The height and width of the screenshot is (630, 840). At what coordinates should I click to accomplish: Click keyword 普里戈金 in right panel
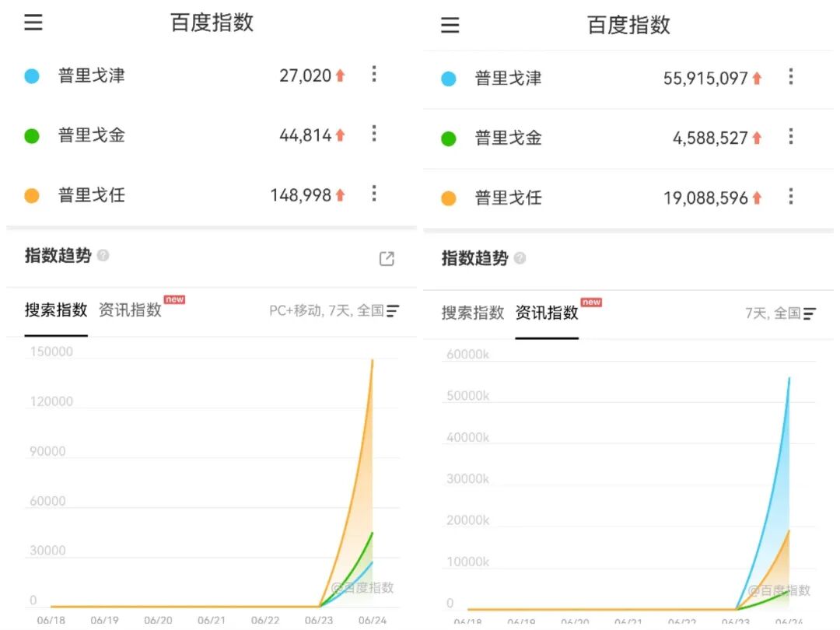(509, 138)
